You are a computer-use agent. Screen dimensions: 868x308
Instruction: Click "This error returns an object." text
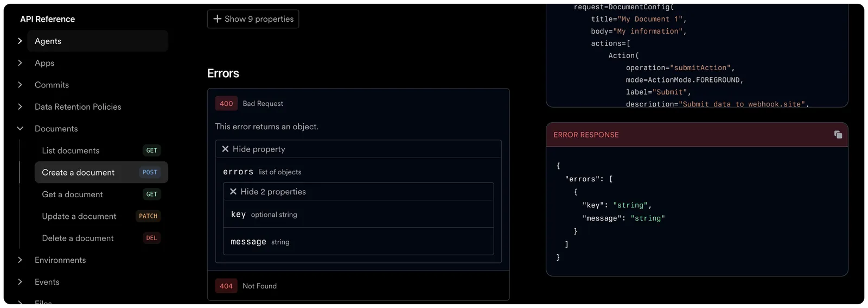click(x=267, y=127)
